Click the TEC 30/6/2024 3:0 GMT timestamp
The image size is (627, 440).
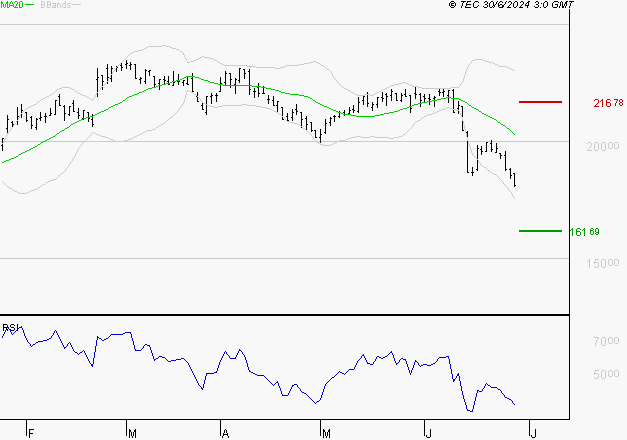pos(511,4)
